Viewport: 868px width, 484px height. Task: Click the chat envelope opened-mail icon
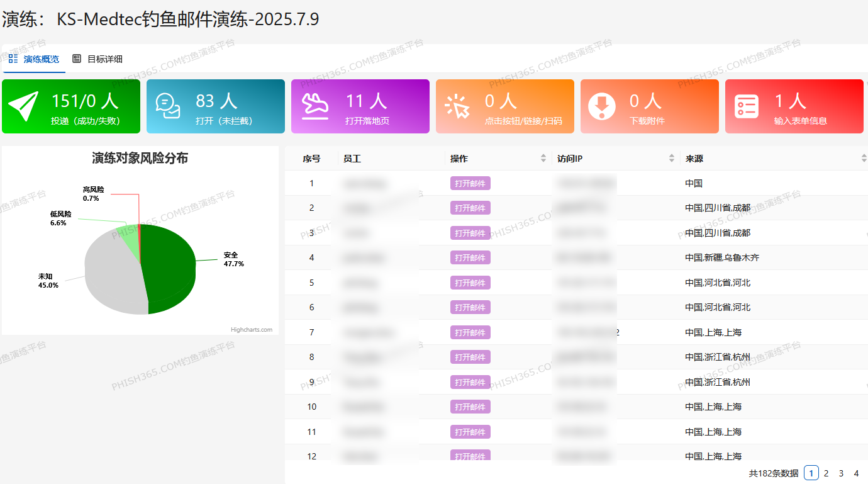(168, 106)
